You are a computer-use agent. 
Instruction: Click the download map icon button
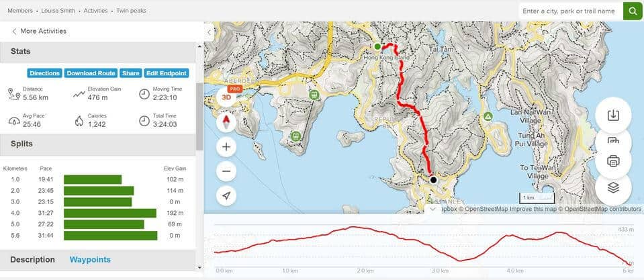[613, 115]
